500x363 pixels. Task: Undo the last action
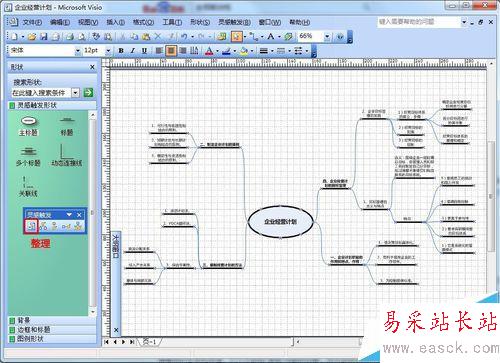coord(184,36)
